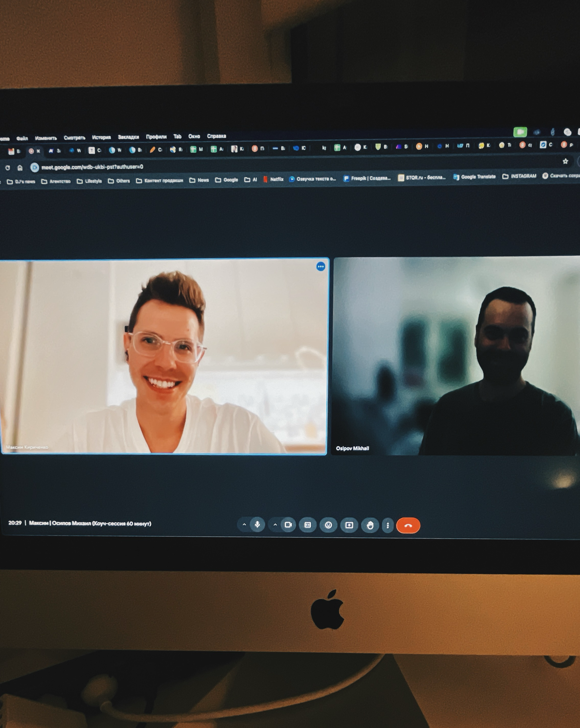
Task: Expand audio settings arrow beside microphone
Action: [244, 524]
